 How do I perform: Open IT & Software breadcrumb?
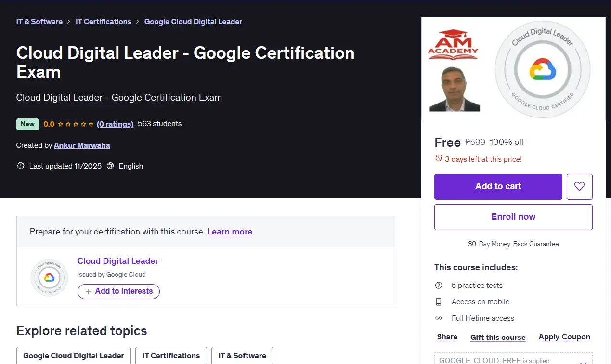click(39, 22)
